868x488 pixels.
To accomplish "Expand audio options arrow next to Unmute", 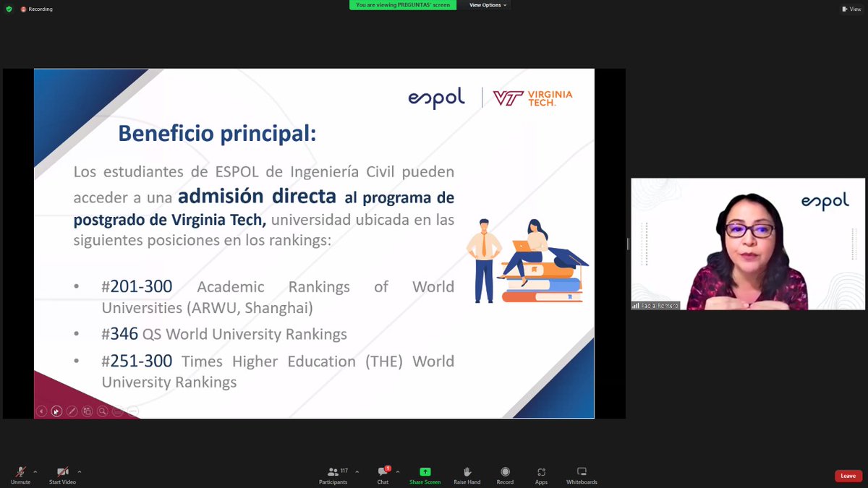I will pos(35,472).
